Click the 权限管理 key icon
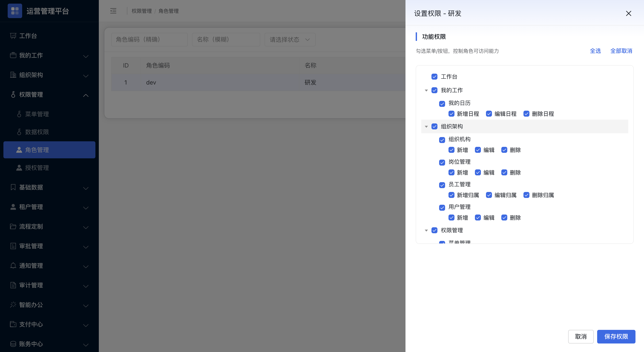Viewport: 644px width, 352px height. [x=13, y=94]
